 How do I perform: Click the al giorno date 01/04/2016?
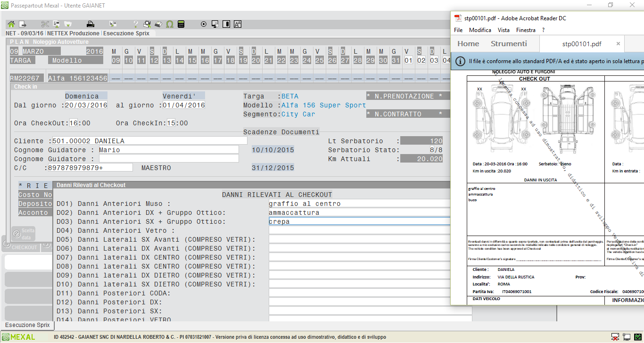click(x=184, y=105)
